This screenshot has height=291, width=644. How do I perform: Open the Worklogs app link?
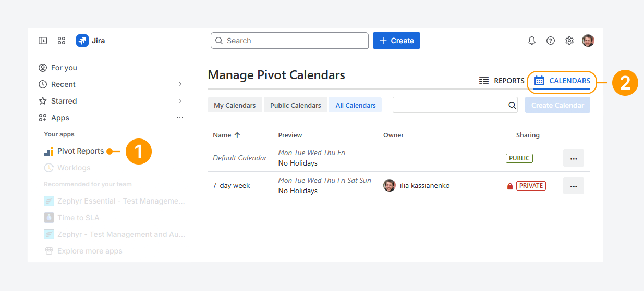click(74, 168)
